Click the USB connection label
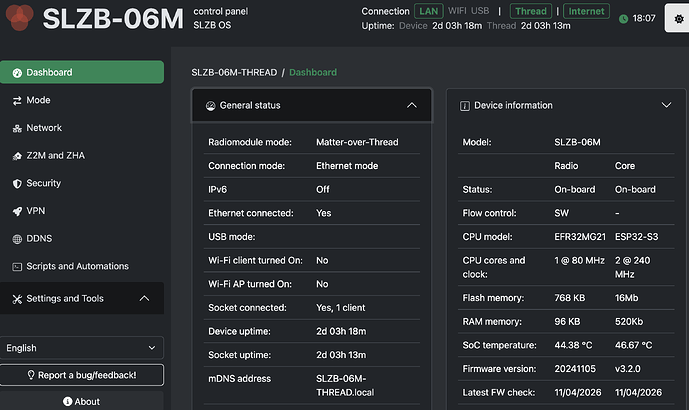The height and width of the screenshot is (410, 689). pyautogui.click(x=480, y=11)
